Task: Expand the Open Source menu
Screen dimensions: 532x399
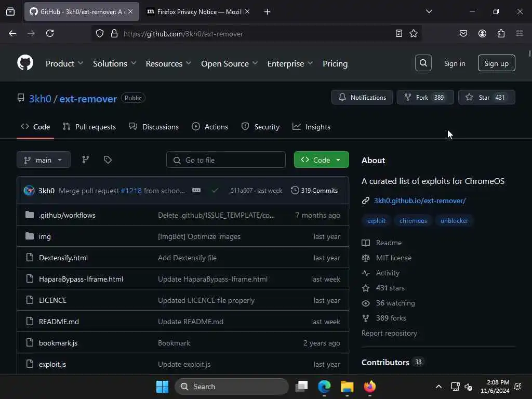Action: point(229,63)
